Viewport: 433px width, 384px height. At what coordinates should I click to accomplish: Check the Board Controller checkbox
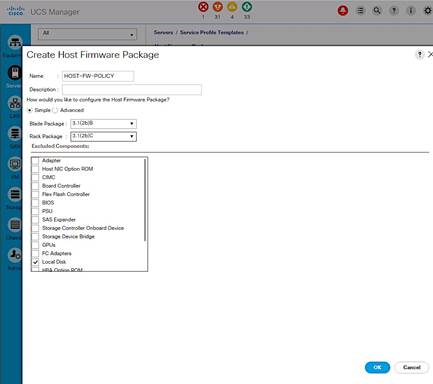[x=35, y=186]
